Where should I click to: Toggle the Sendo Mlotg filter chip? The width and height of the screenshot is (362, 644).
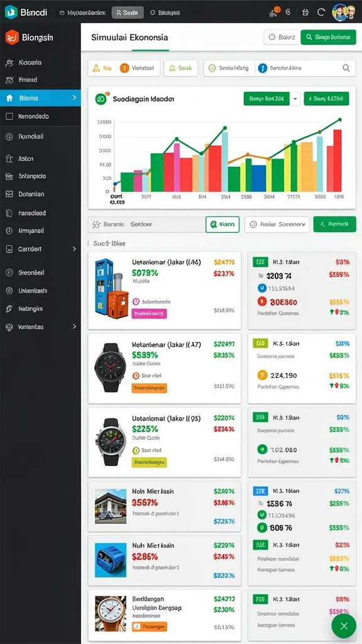228,68
